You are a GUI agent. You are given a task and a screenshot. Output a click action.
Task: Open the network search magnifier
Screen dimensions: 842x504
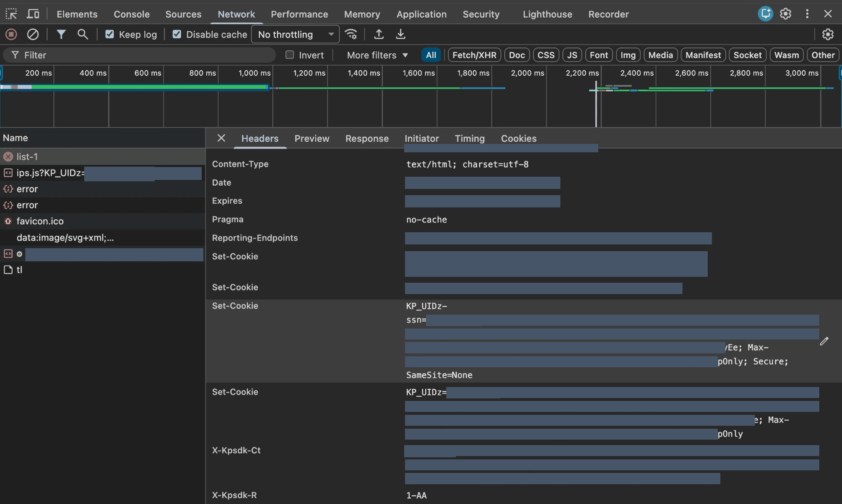tap(83, 34)
